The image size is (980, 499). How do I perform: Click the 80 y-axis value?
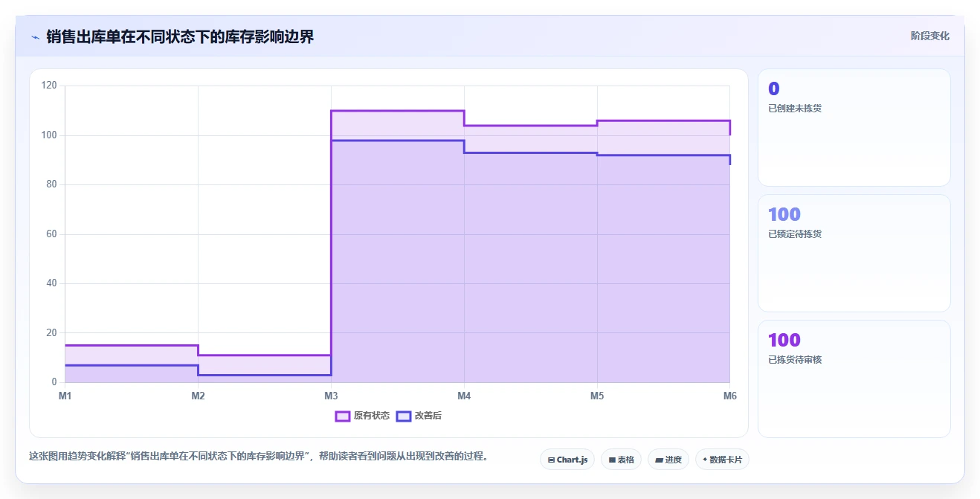[51, 184]
